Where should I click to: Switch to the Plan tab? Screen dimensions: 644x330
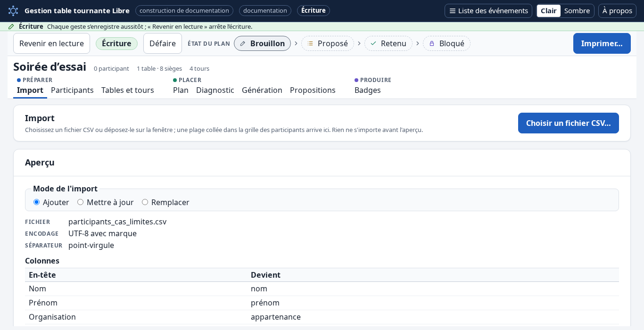pos(181,90)
